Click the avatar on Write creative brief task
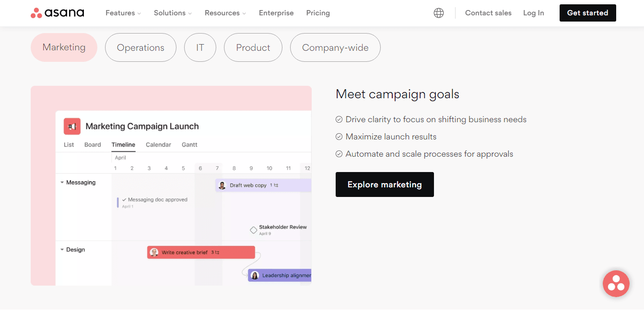 pyautogui.click(x=154, y=252)
